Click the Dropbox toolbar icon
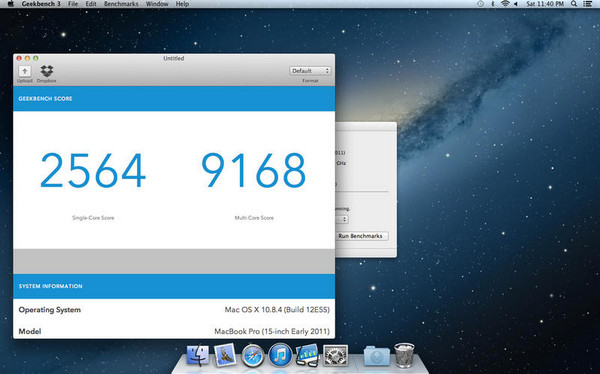Screen dimensions: 600x374 (x=47, y=71)
